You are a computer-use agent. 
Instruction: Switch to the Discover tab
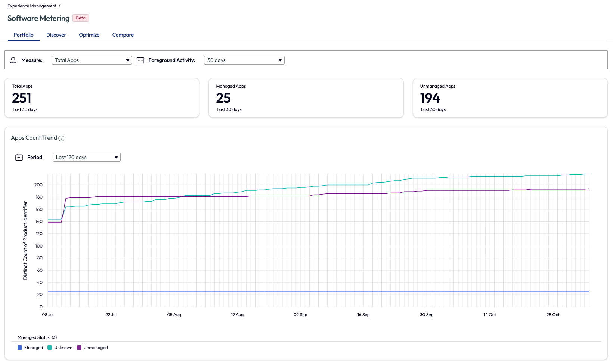[x=56, y=35]
